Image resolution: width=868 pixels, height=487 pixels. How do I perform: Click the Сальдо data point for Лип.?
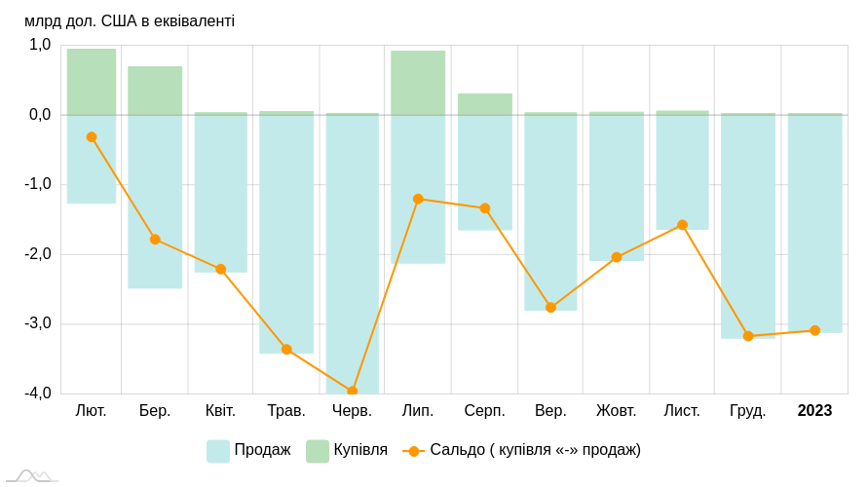(x=418, y=199)
